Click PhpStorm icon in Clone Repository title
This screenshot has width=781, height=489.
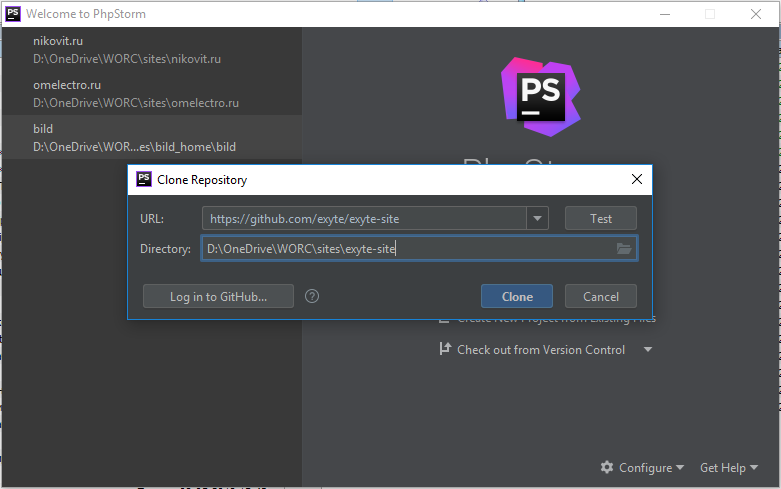[x=144, y=179]
